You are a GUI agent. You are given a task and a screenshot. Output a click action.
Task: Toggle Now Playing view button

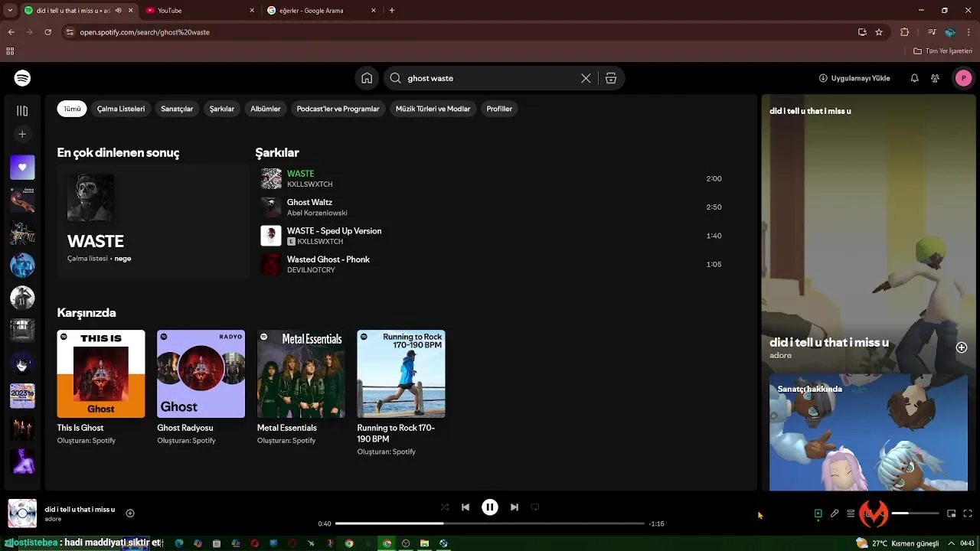coord(818,514)
